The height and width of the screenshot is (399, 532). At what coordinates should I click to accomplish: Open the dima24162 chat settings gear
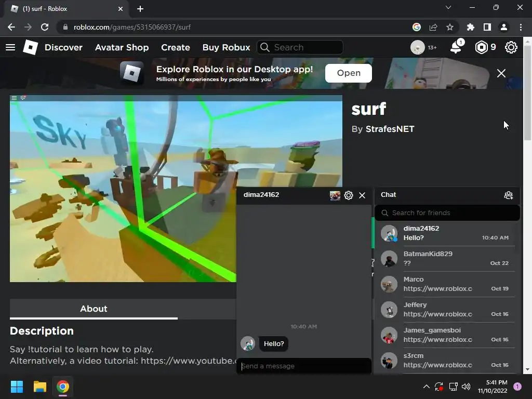(x=349, y=195)
